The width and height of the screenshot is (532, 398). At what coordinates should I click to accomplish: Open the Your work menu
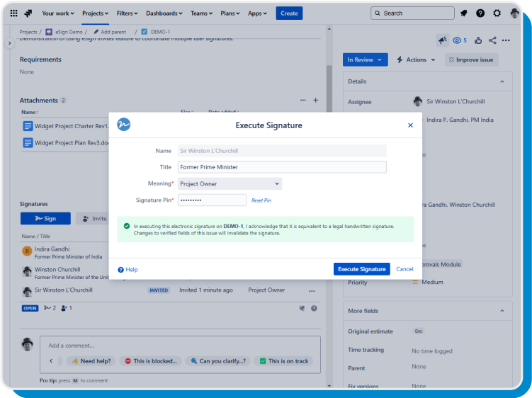coord(57,13)
